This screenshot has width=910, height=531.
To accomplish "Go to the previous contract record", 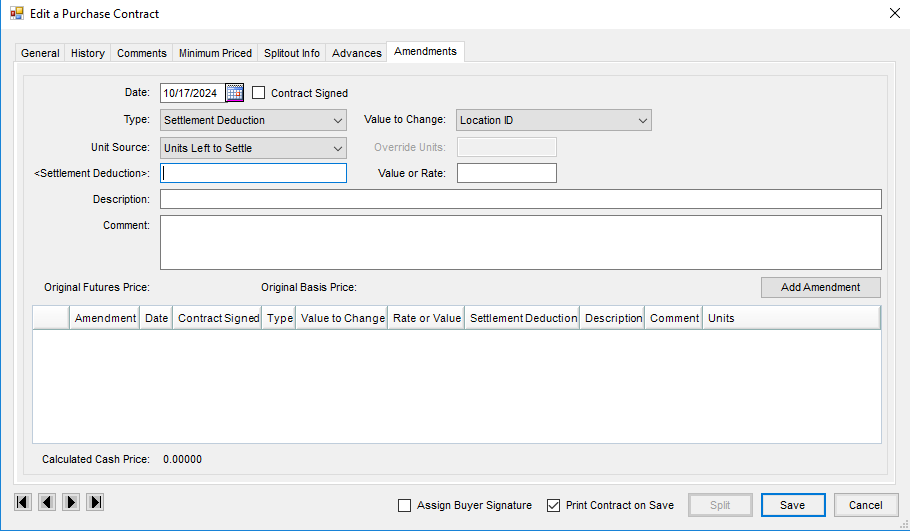I will coord(47,502).
